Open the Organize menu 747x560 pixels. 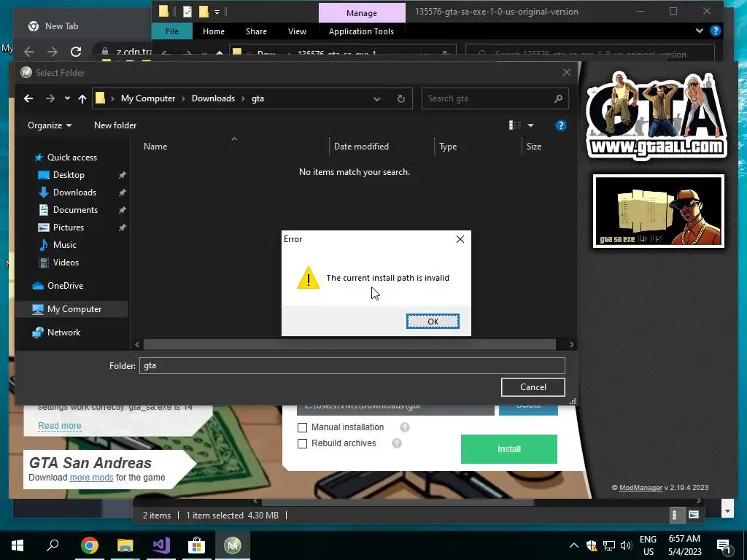coord(50,125)
